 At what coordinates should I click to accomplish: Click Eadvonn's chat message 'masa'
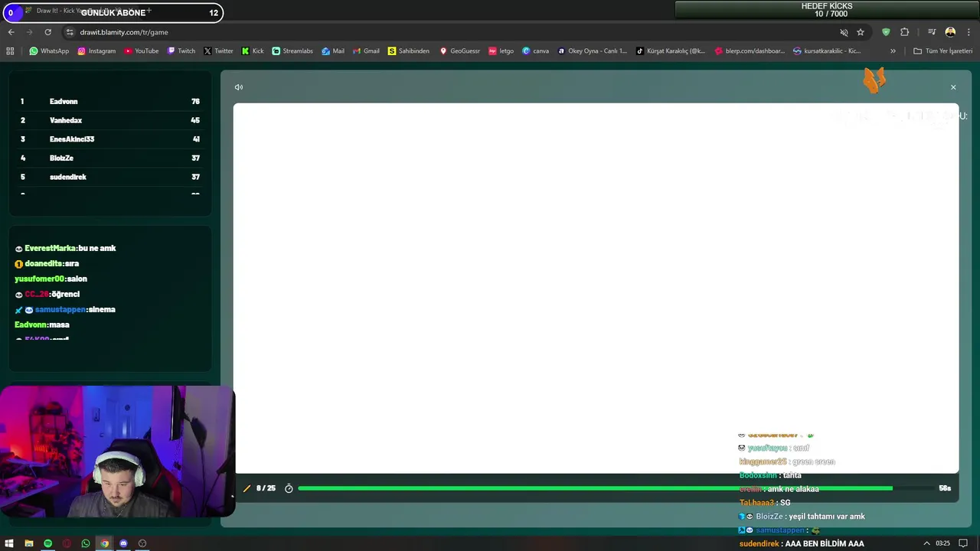click(42, 325)
